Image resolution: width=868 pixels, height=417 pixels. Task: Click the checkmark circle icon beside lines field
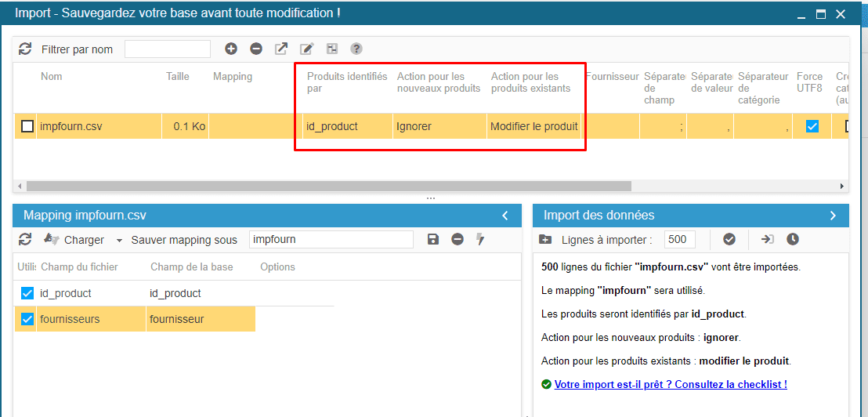(x=729, y=239)
